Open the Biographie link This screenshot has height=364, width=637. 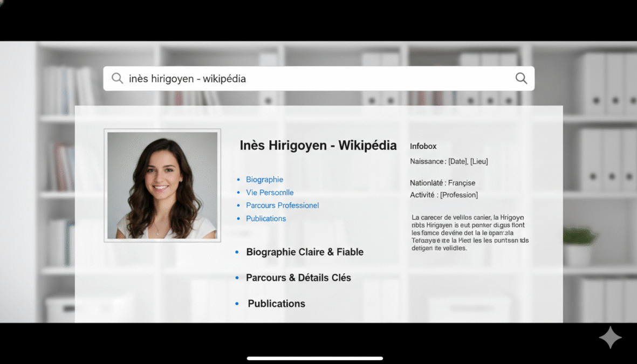click(x=264, y=179)
